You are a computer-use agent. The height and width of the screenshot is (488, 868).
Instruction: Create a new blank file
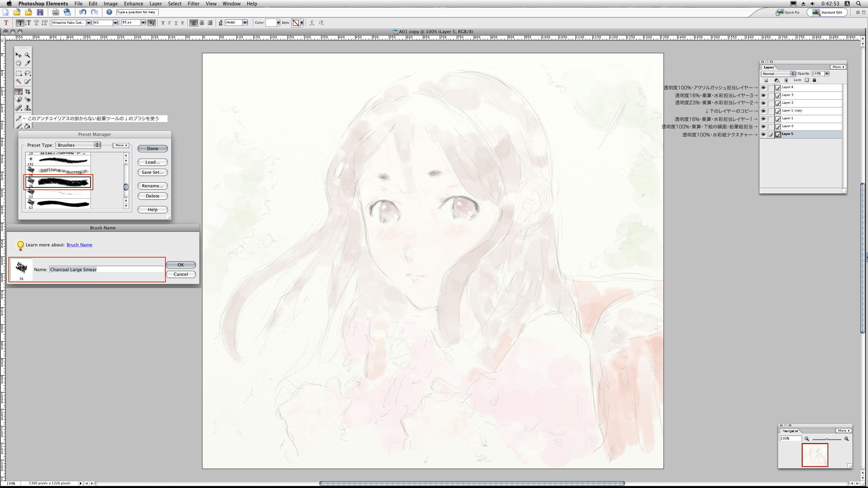tap(5, 12)
